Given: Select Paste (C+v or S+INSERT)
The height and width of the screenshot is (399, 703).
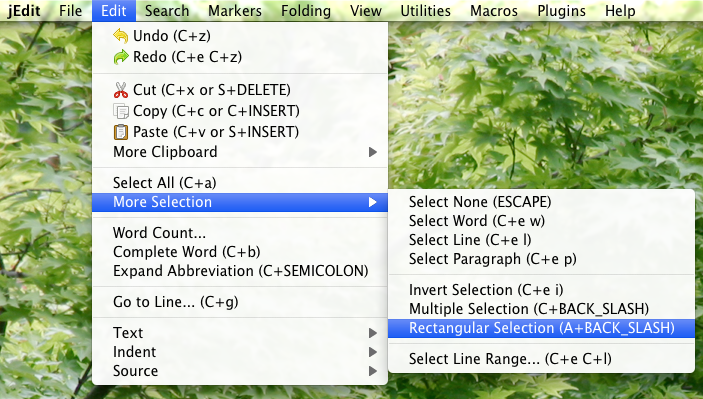Looking at the screenshot, I should click(240, 132).
